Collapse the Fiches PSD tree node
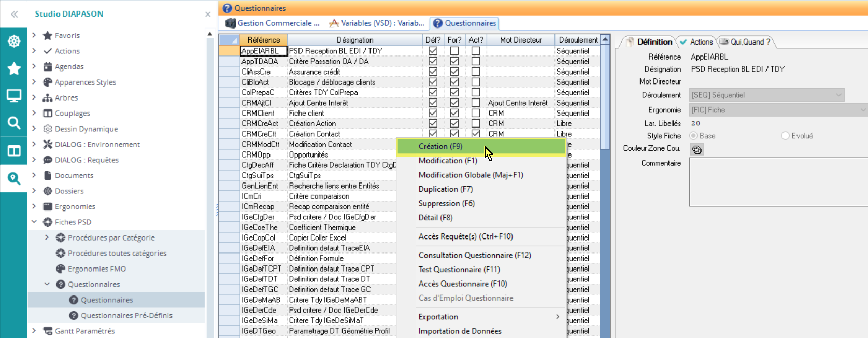Viewport: 868px width, 338px height. pyautogui.click(x=34, y=222)
